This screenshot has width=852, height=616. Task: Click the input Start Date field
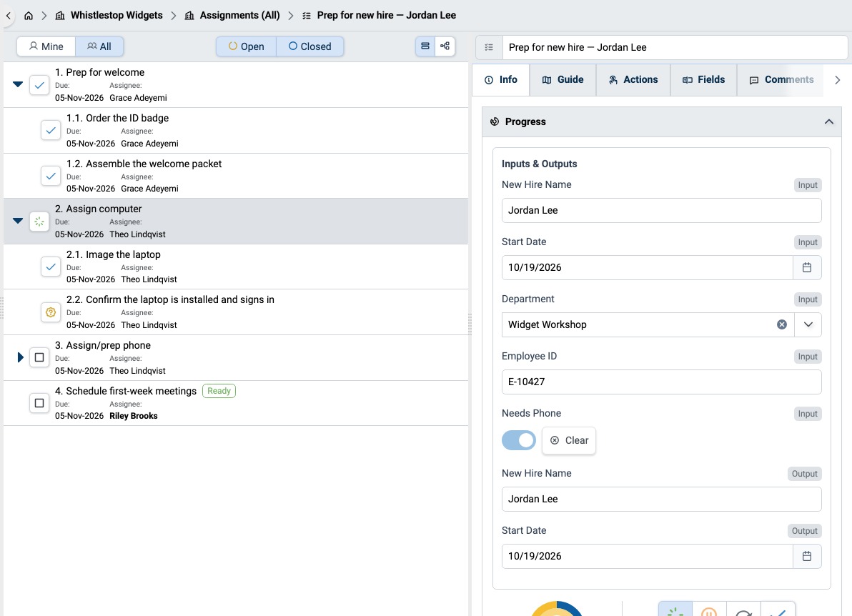(x=647, y=267)
